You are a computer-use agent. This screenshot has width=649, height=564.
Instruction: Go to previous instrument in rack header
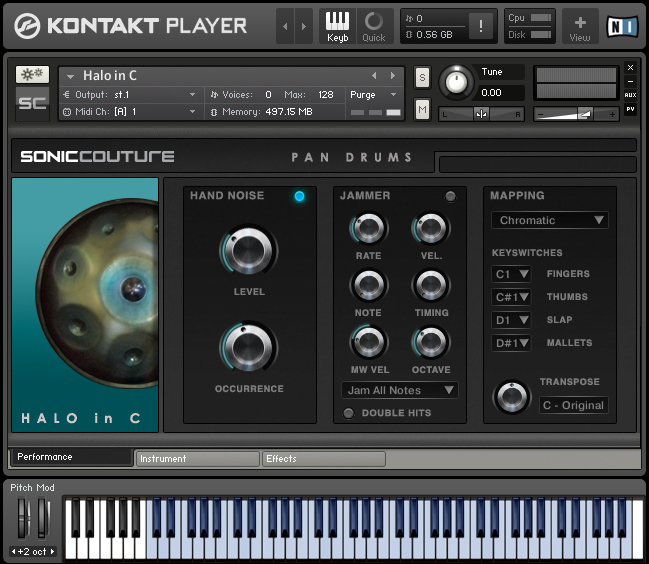point(285,26)
